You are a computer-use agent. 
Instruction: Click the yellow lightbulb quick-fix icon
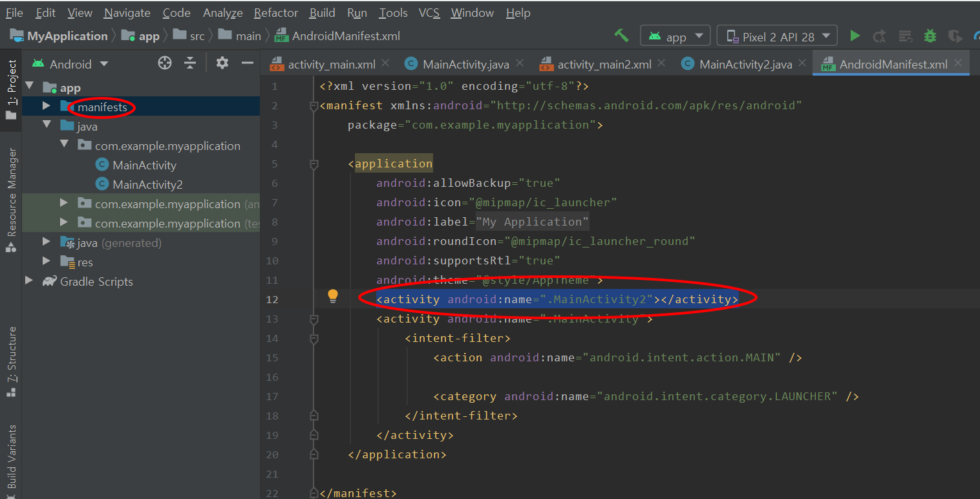click(x=333, y=297)
